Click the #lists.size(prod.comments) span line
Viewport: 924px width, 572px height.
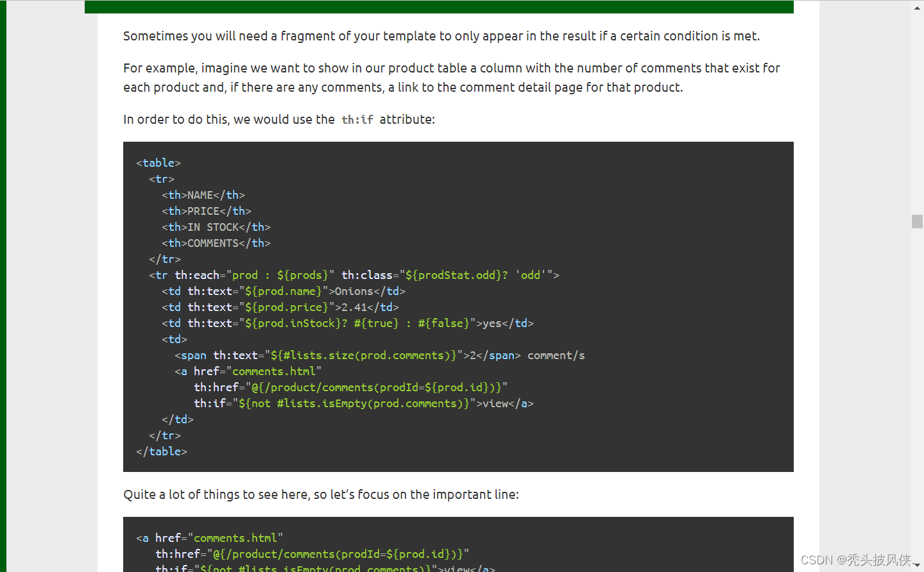(x=380, y=355)
